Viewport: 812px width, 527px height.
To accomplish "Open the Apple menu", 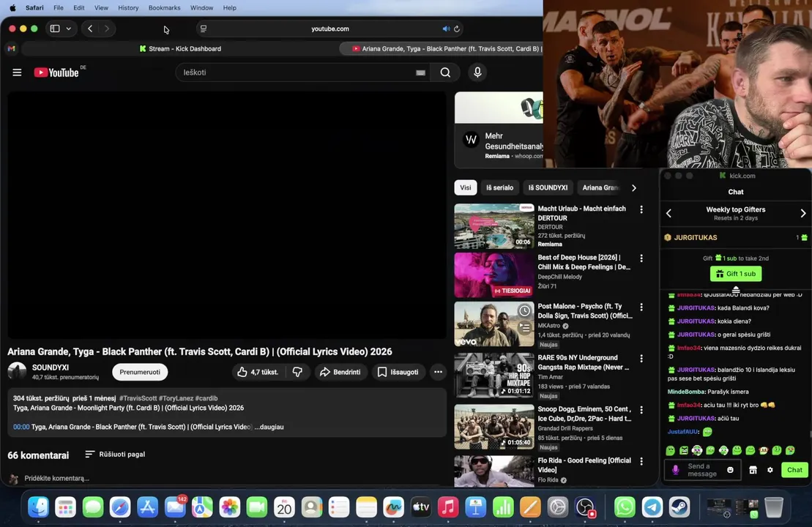I will (12, 8).
